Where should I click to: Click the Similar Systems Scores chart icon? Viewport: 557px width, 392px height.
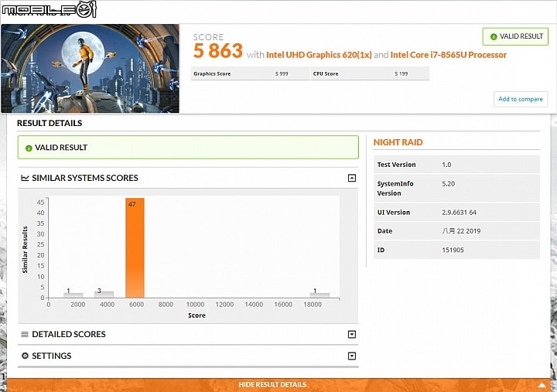[25, 178]
